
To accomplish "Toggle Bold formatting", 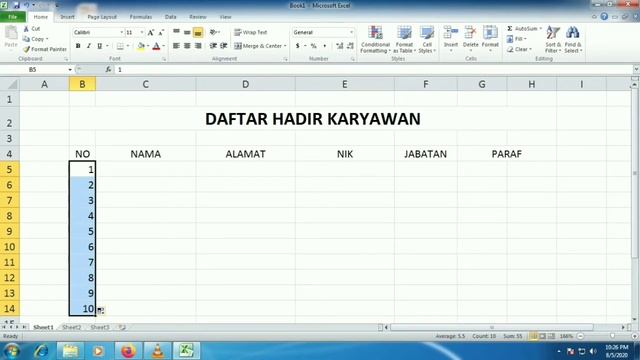I will [78, 46].
